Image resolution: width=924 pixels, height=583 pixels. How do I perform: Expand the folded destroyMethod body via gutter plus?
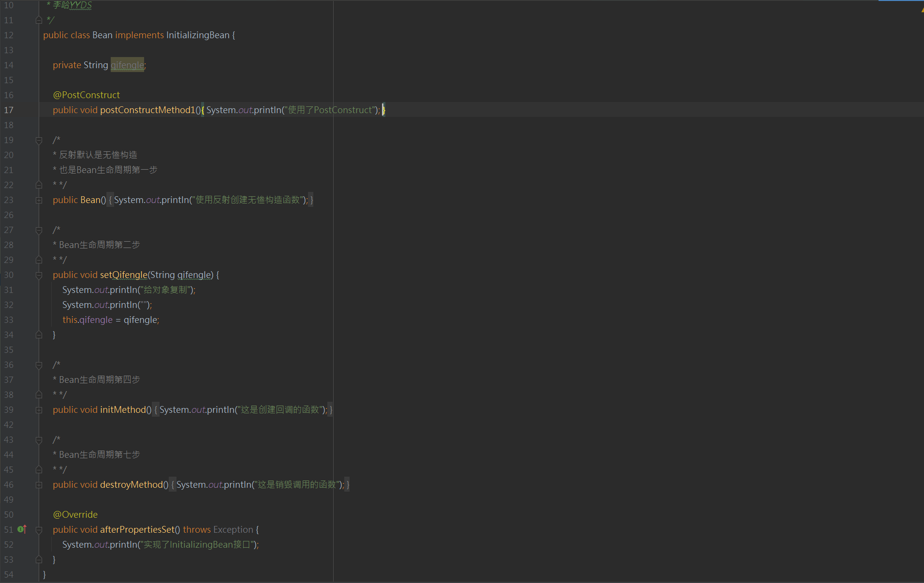point(39,485)
